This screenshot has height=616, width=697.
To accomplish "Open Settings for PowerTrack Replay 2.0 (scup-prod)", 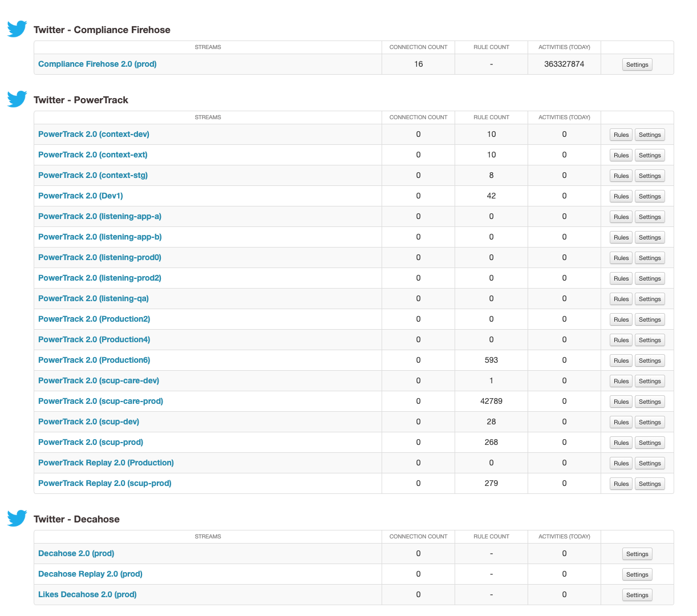I will (x=650, y=484).
